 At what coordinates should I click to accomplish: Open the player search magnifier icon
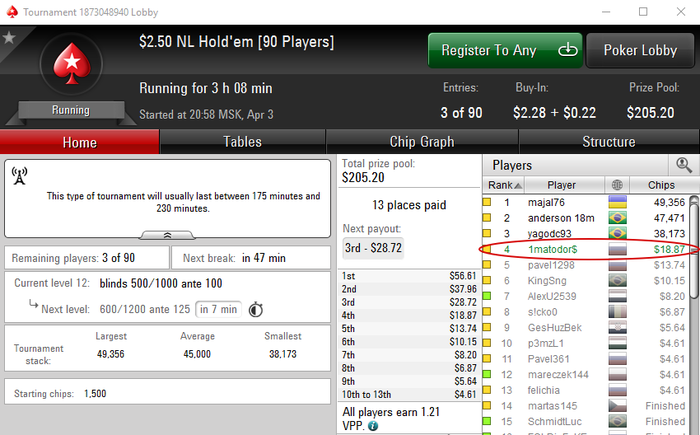pos(683,165)
